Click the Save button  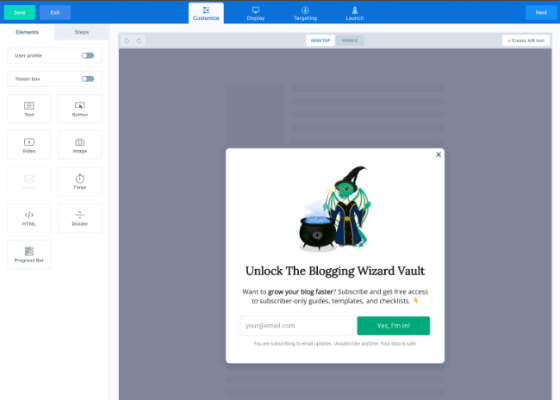(x=20, y=12)
